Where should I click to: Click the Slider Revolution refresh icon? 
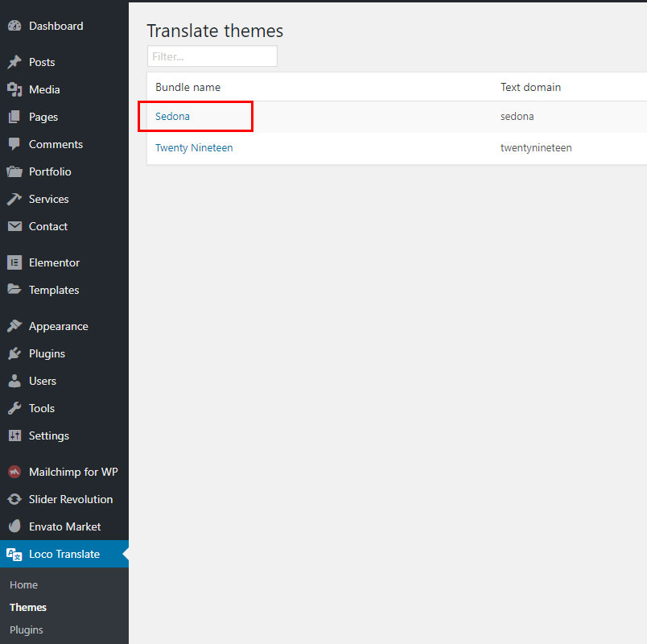14,499
